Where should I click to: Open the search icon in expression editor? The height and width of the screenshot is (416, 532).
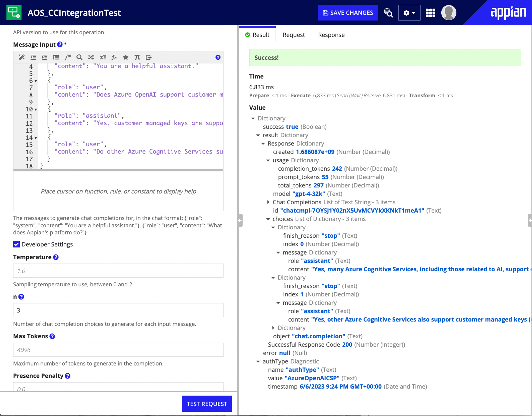click(x=79, y=57)
